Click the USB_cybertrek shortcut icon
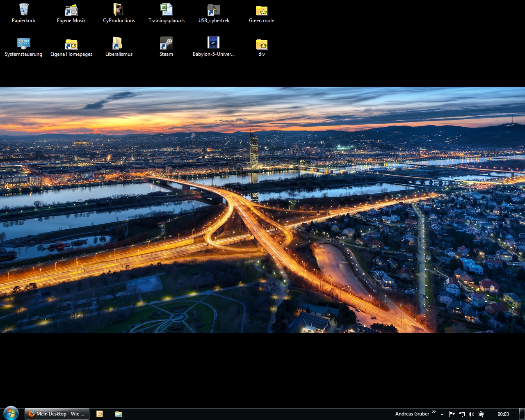Screen dimensions: 525x420 [214, 10]
